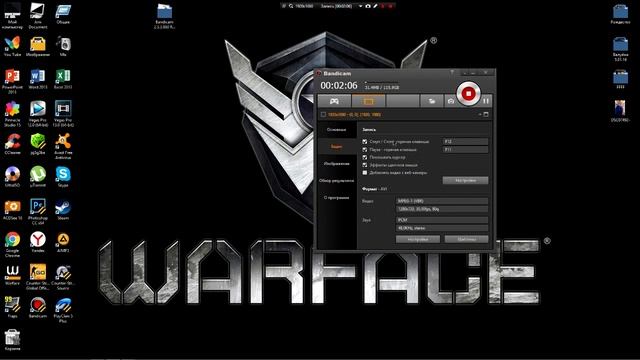
Task: Pause the Bandicam recording
Action: coord(486,101)
